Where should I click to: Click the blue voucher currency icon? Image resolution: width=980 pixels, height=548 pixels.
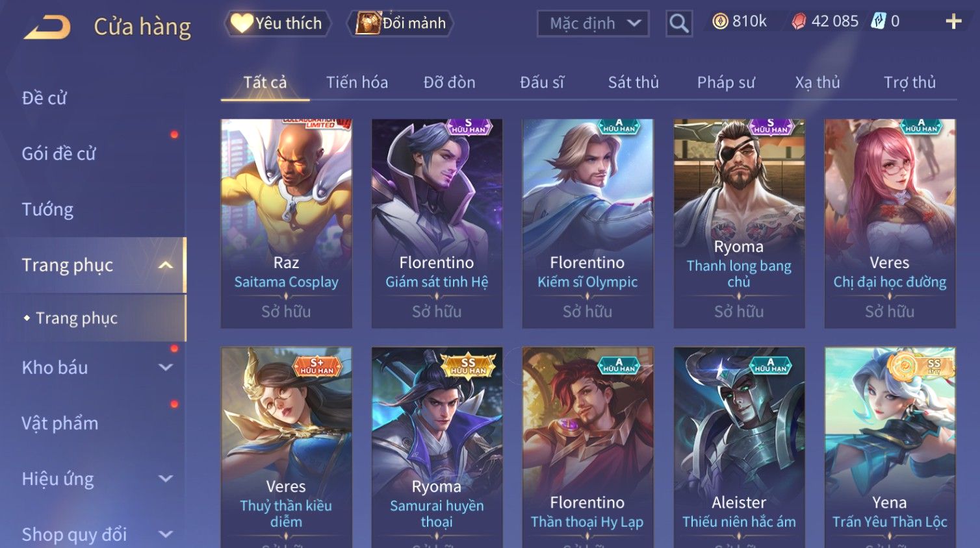point(878,21)
